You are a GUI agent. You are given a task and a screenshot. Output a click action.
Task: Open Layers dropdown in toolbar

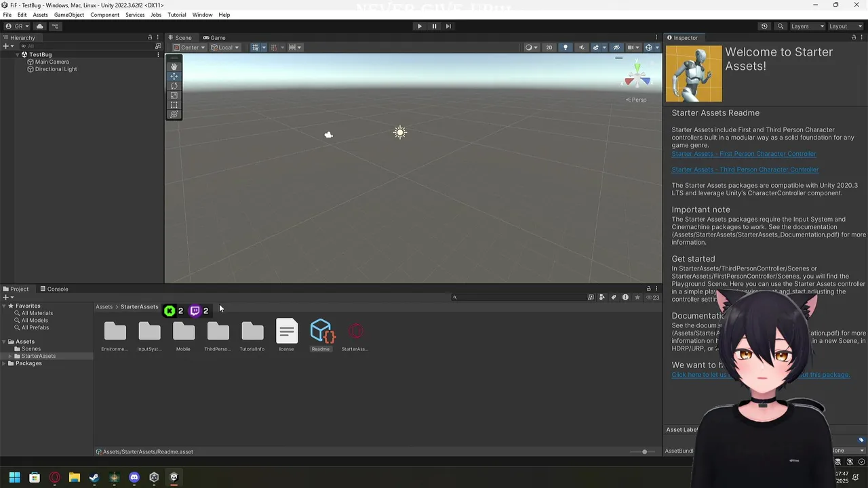(807, 26)
